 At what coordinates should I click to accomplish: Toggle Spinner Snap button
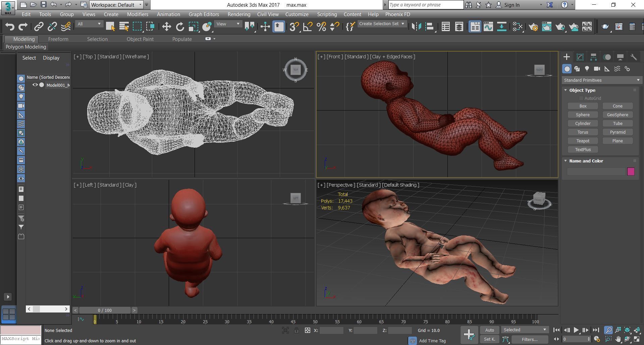click(x=334, y=27)
